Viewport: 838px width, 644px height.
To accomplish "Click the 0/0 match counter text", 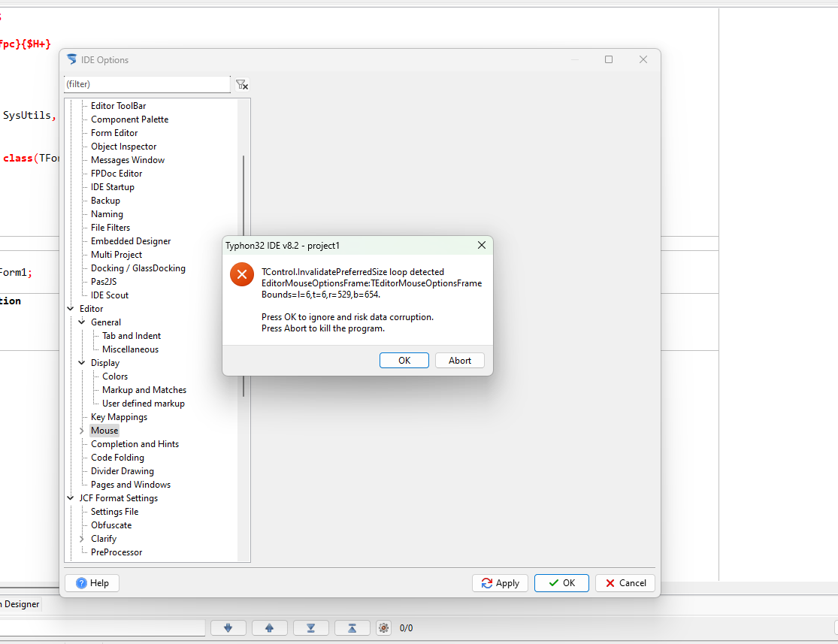I will (x=406, y=628).
